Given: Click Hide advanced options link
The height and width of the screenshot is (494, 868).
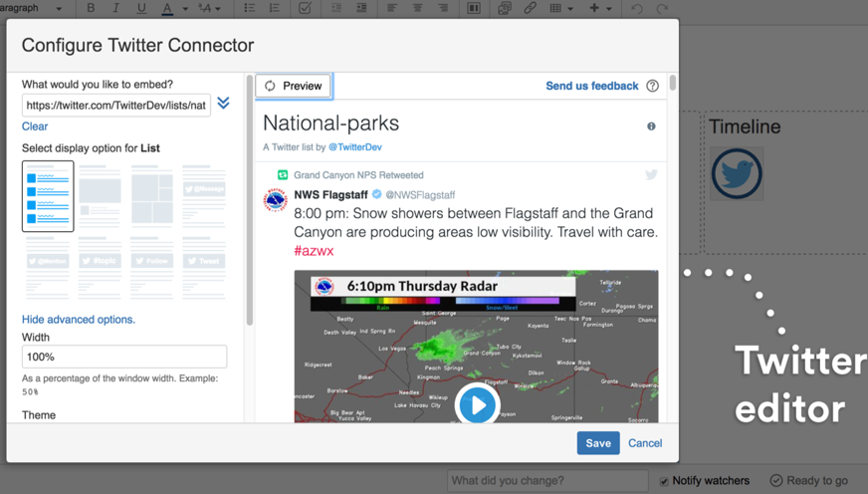Looking at the screenshot, I should (79, 320).
